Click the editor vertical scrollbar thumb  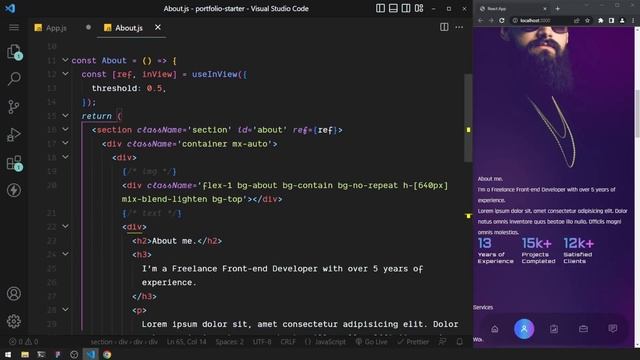click(468, 118)
